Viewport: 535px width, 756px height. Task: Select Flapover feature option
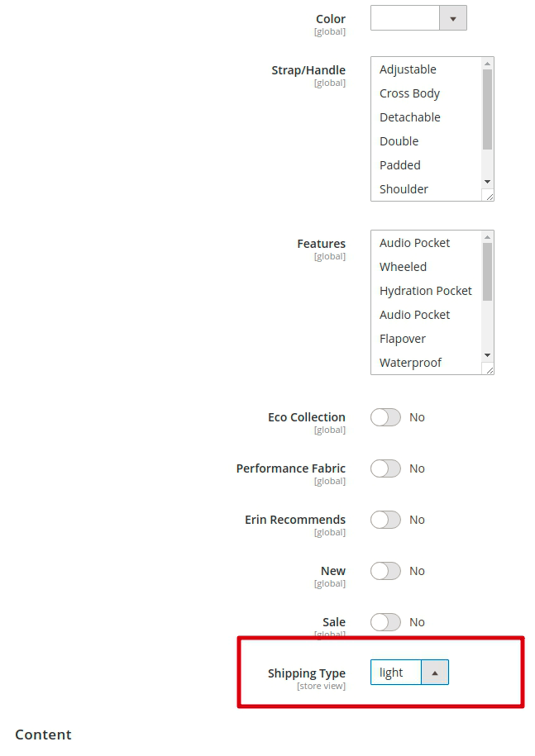[x=402, y=339]
